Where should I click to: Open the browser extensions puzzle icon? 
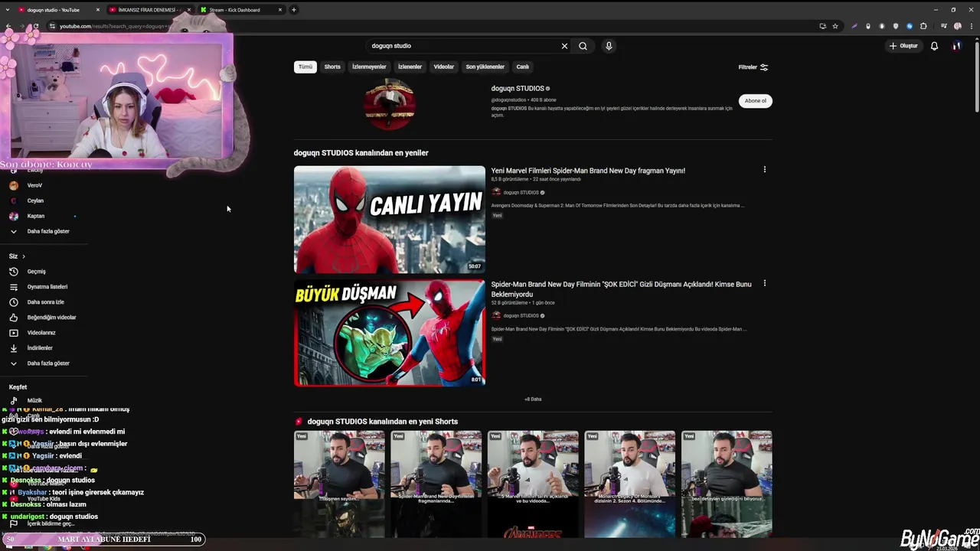(923, 26)
